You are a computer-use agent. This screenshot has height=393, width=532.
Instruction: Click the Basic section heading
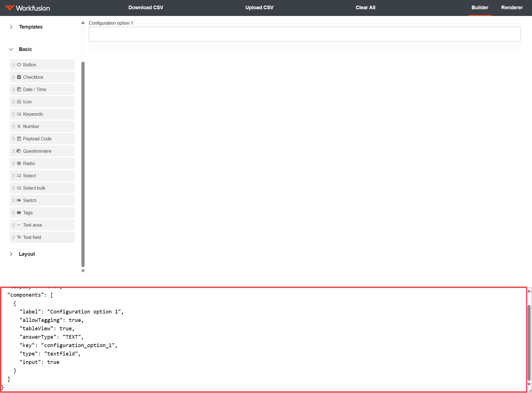25,49
